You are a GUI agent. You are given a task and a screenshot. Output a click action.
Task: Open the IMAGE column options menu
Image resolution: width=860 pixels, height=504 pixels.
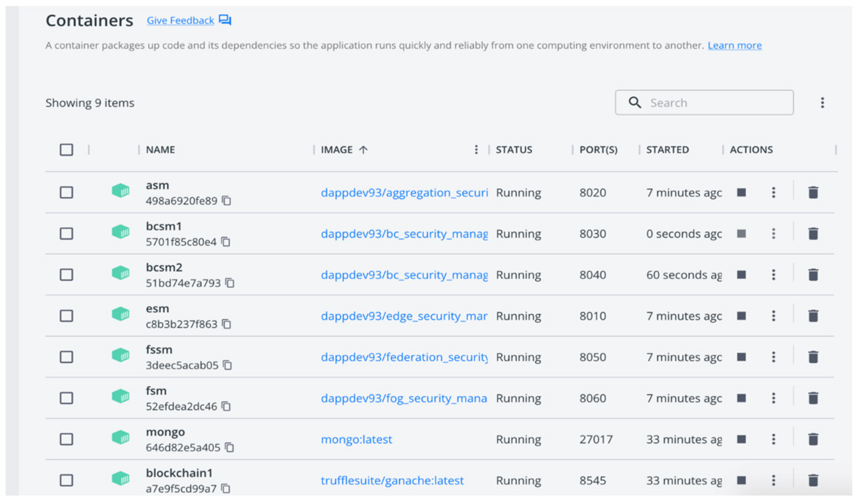[x=476, y=150]
